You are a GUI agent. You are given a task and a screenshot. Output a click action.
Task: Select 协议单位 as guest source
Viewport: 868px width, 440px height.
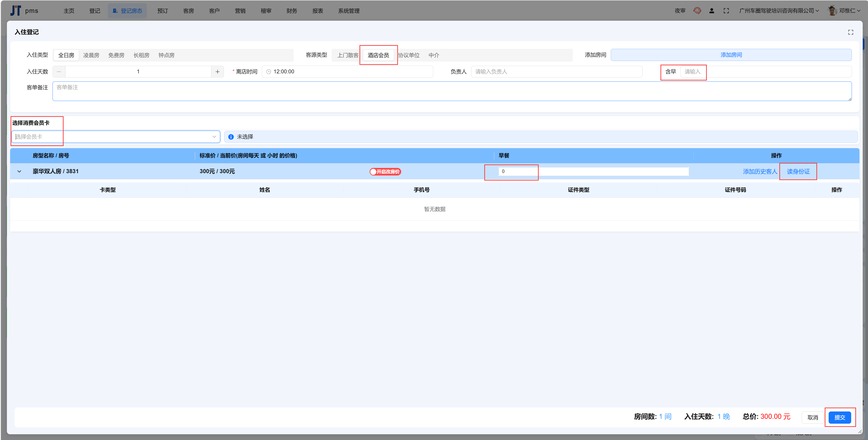click(409, 55)
